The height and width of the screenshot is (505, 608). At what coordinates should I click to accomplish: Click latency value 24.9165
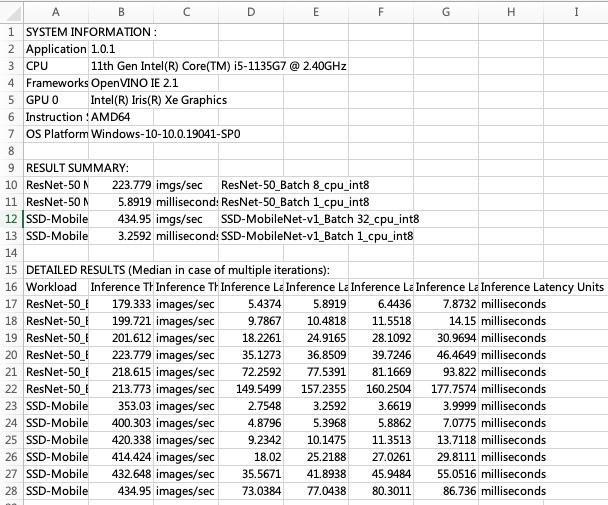point(316,338)
